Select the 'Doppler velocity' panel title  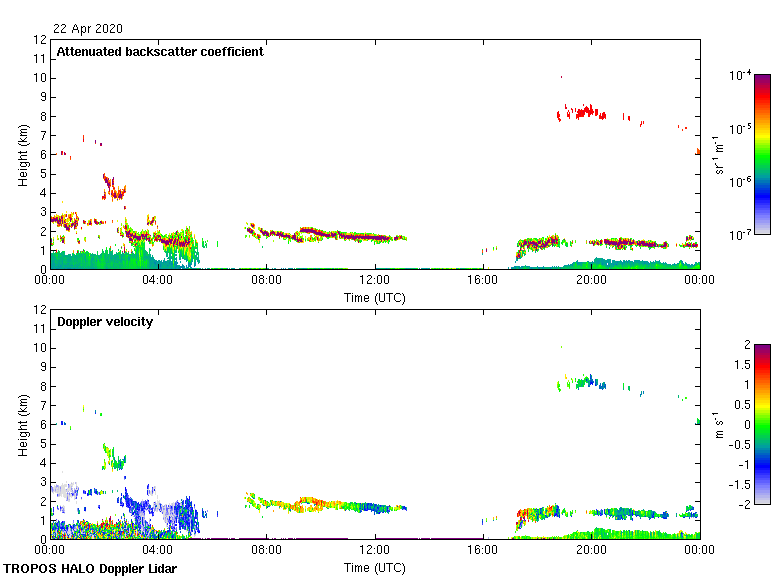point(105,322)
